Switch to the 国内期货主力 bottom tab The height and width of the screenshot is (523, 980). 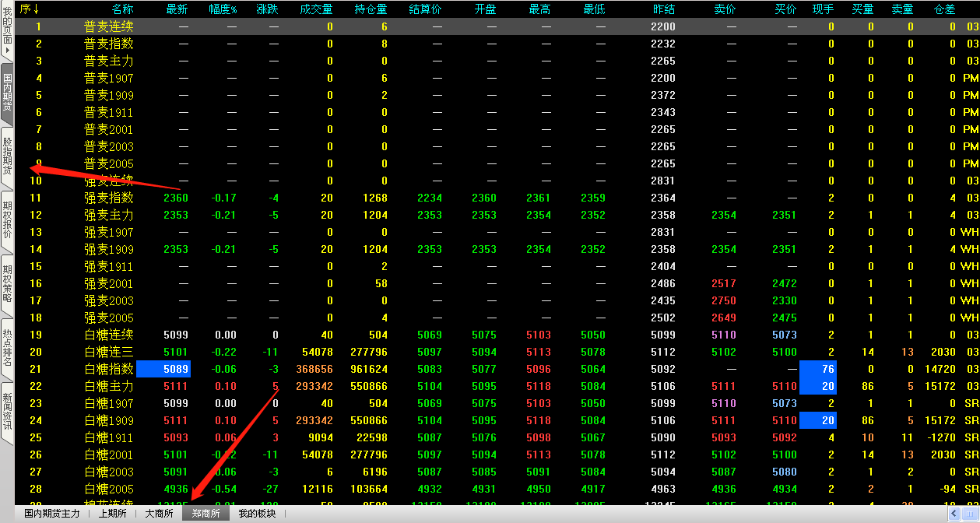52,514
